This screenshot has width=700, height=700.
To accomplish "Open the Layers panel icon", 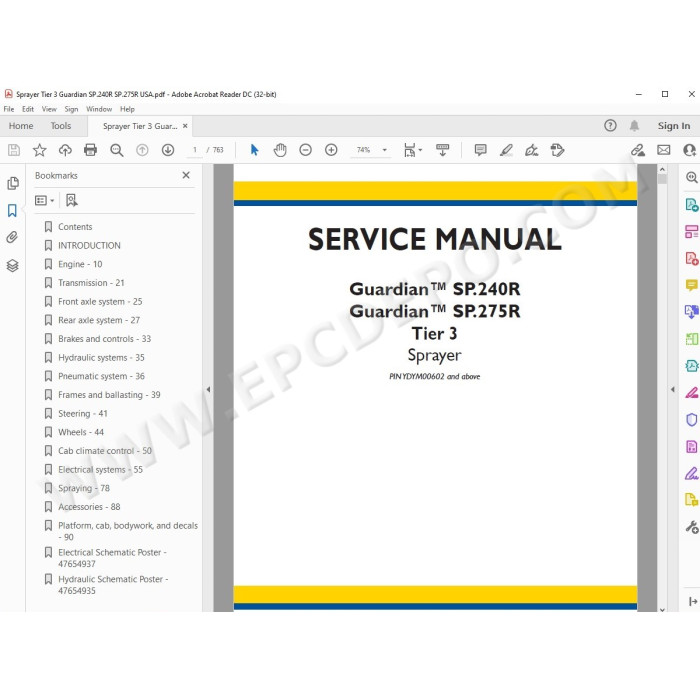I will click(12, 266).
